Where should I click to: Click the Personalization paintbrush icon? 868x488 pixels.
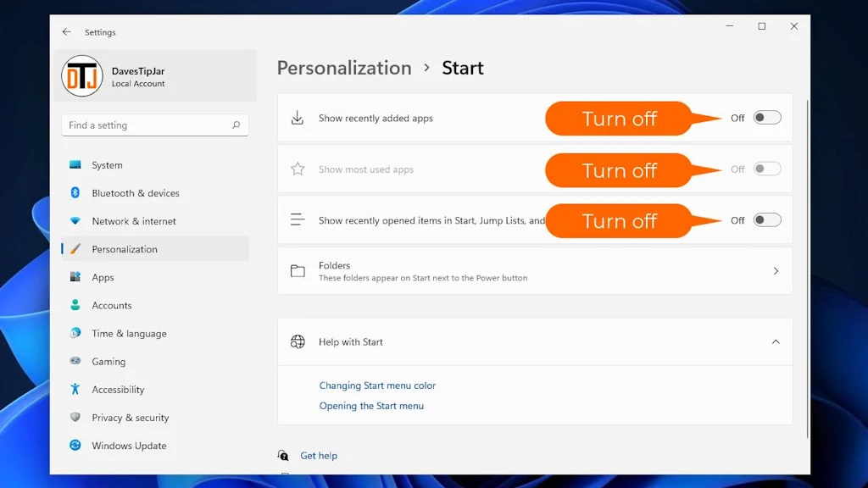(x=75, y=249)
